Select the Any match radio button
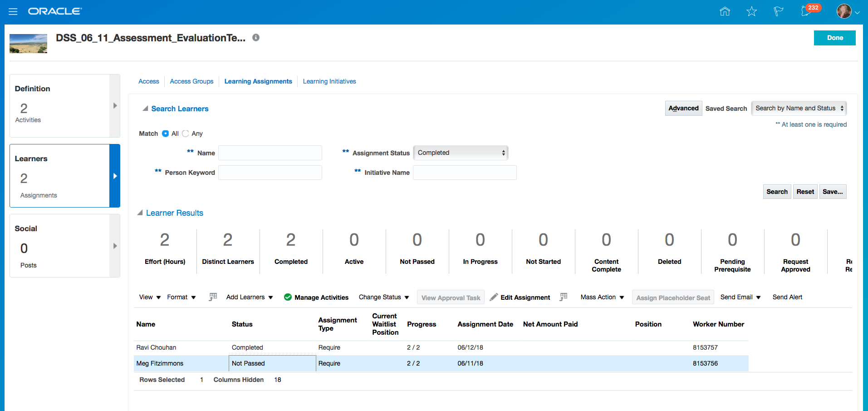868x411 pixels. [x=186, y=134]
